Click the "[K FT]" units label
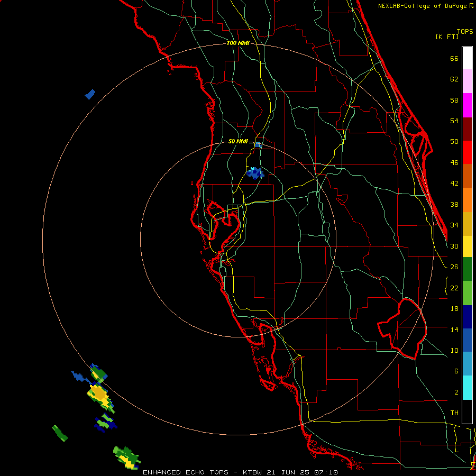This screenshot has height=476, width=476. click(x=447, y=36)
